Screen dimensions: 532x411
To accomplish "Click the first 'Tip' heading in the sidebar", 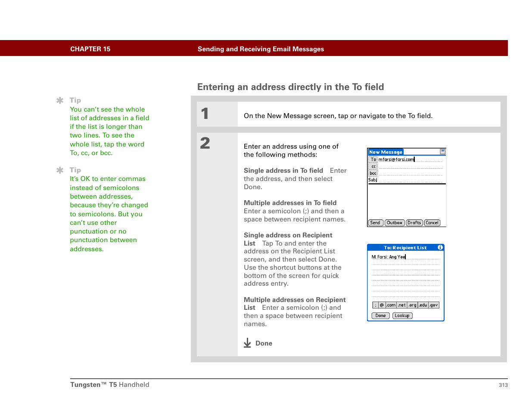I will click(75, 100).
